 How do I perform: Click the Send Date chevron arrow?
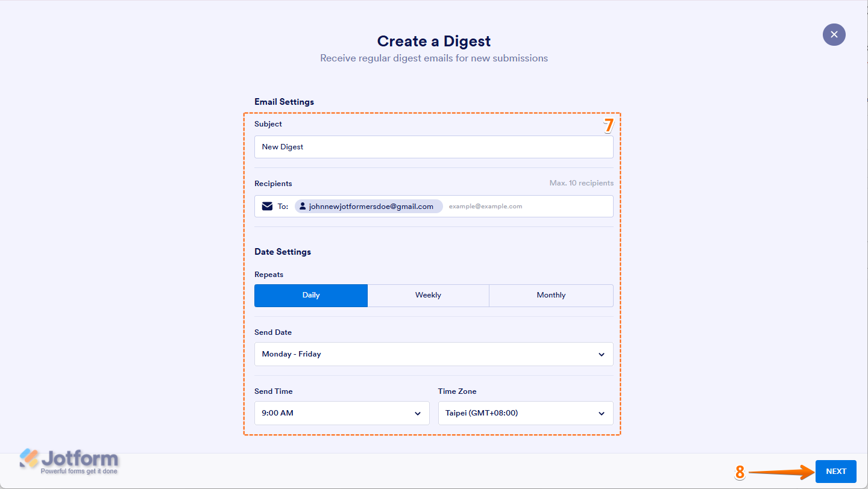601,354
